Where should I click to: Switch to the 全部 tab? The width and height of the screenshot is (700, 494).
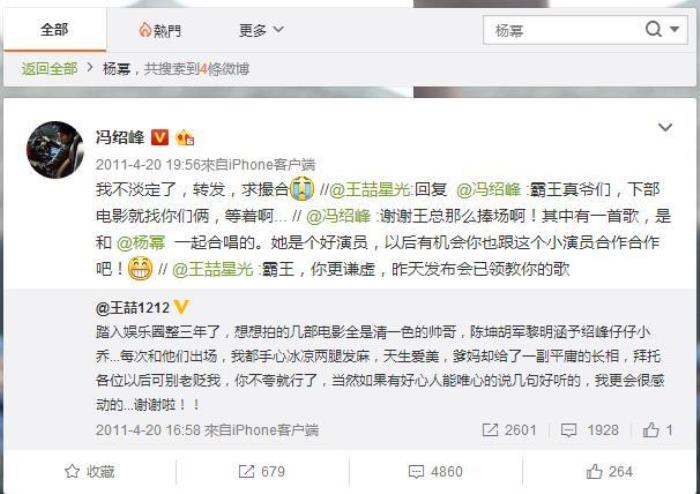click(x=54, y=30)
